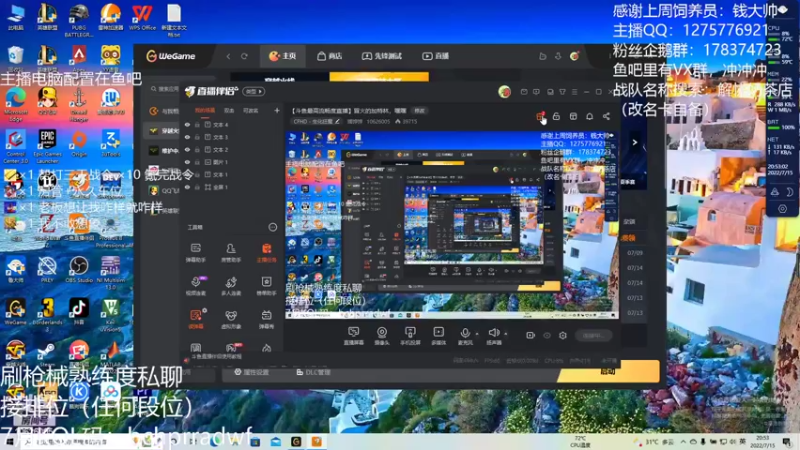The image size is (800, 450).
Task: Toggle the preview eye icon beside settings gear
Action: (x=547, y=335)
